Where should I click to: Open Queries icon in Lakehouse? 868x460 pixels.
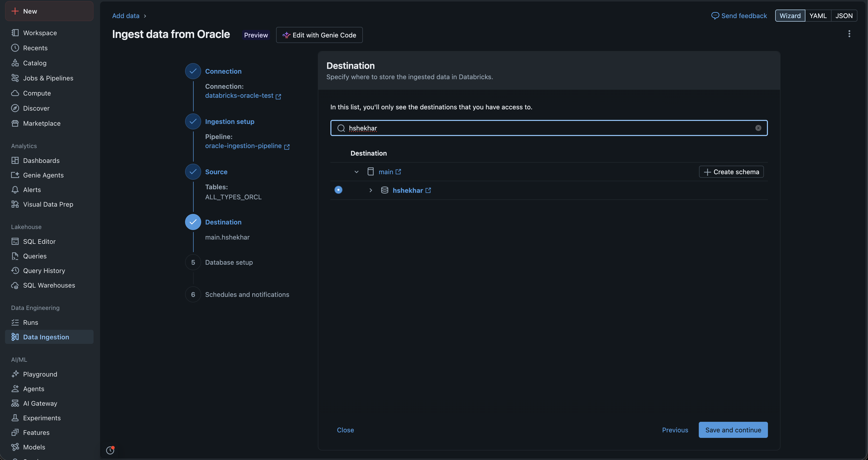click(15, 256)
